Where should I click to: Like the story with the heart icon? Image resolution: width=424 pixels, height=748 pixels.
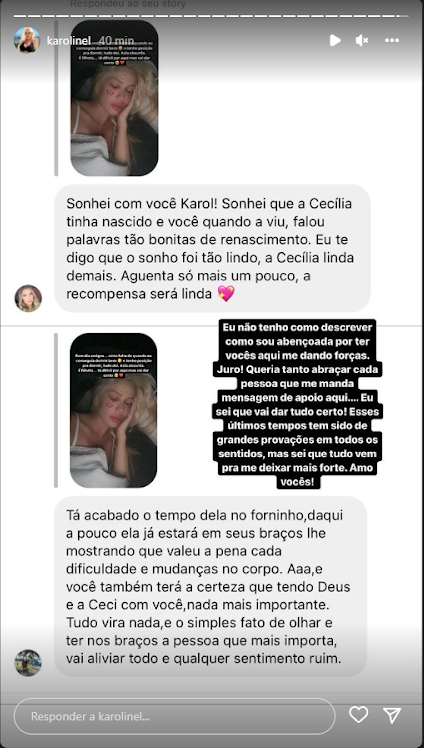tap(358, 714)
